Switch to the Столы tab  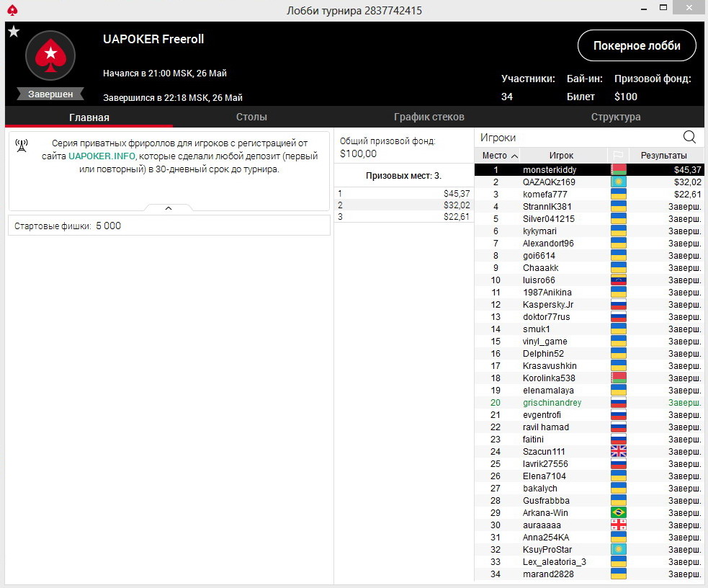[x=251, y=117]
